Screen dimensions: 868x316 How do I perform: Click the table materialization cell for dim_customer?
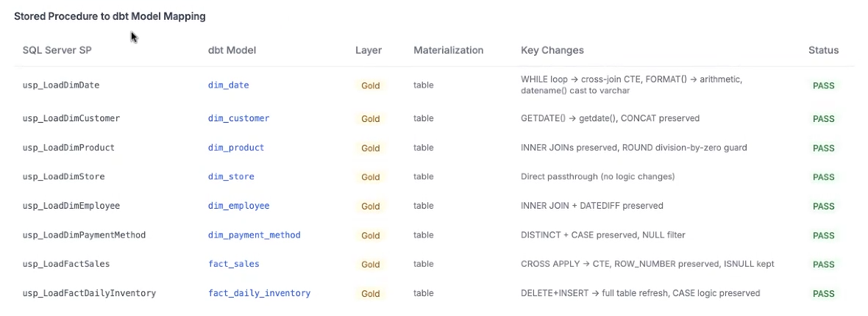point(424,118)
